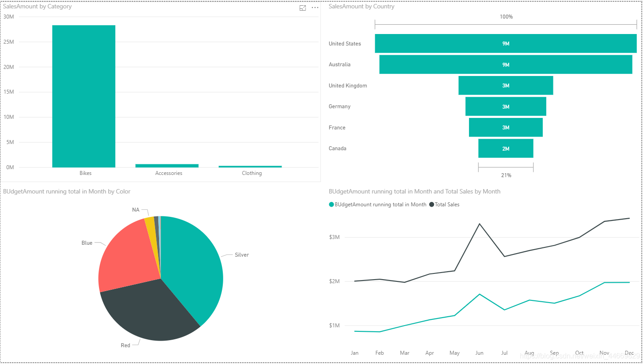Click the May label on the month axis
644x364 pixels.
[x=454, y=353]
